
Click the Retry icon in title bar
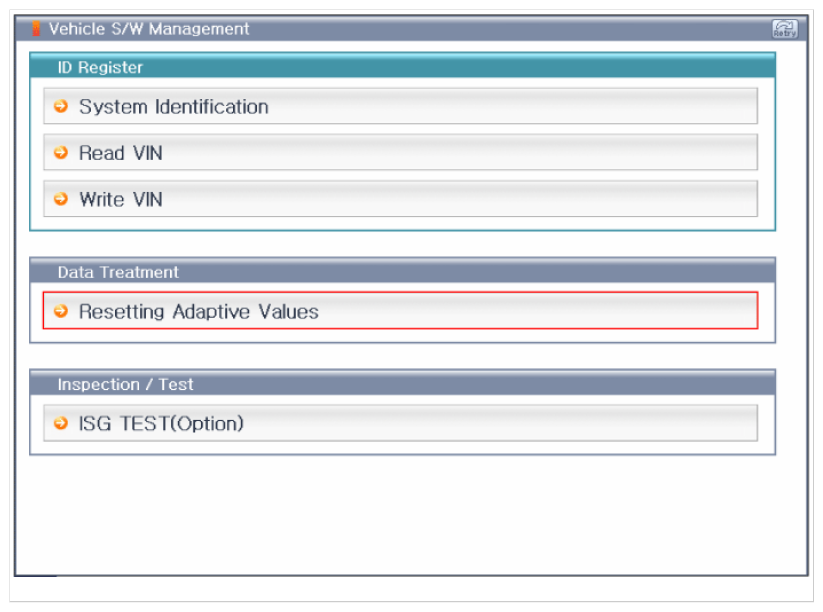(784, 29)
